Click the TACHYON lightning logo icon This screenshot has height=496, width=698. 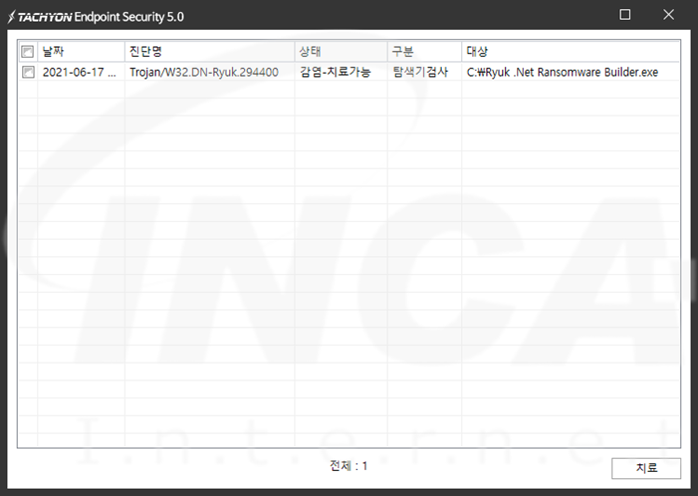click(12, 17)
